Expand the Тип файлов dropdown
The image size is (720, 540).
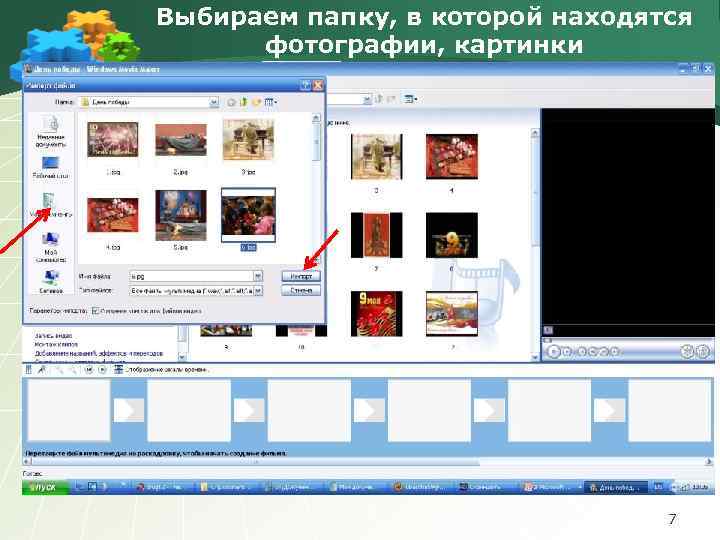[258, 291]
